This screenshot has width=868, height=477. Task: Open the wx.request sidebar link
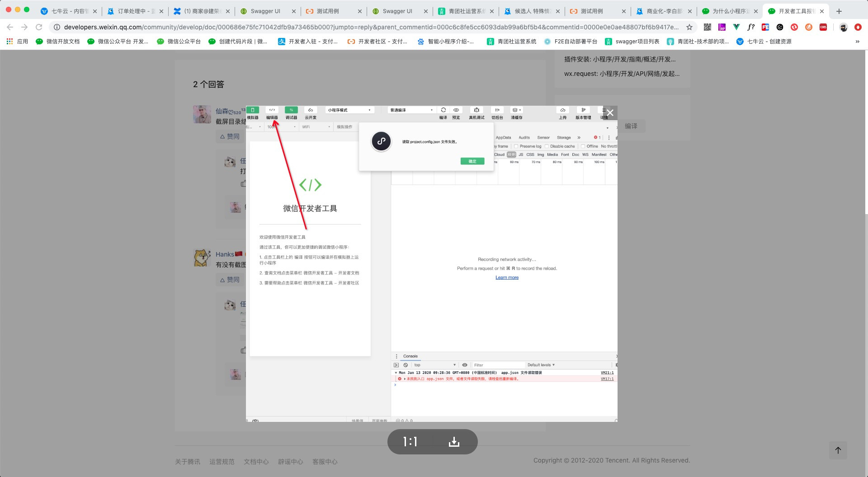[622, 74]
